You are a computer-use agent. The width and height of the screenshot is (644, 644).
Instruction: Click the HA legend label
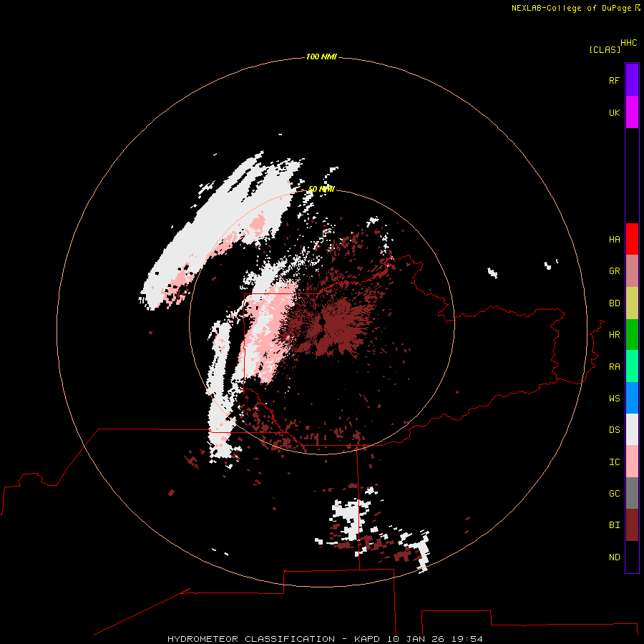pos(614,240)
